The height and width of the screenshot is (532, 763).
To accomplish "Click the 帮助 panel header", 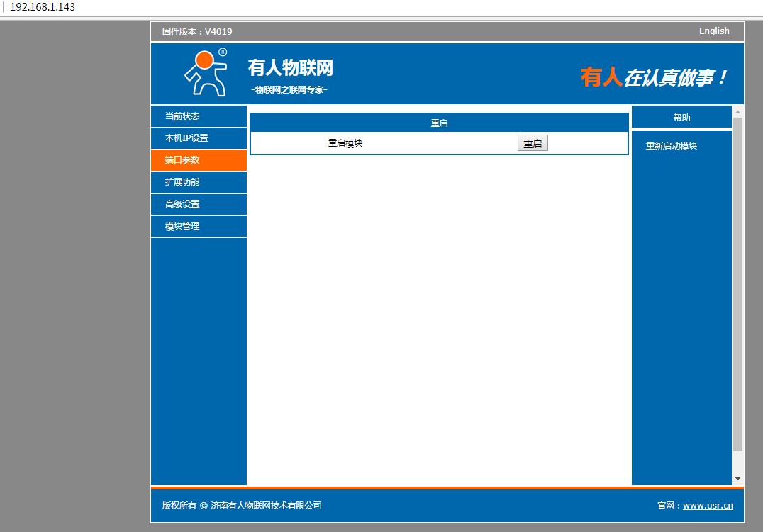I will pos(681,118).
